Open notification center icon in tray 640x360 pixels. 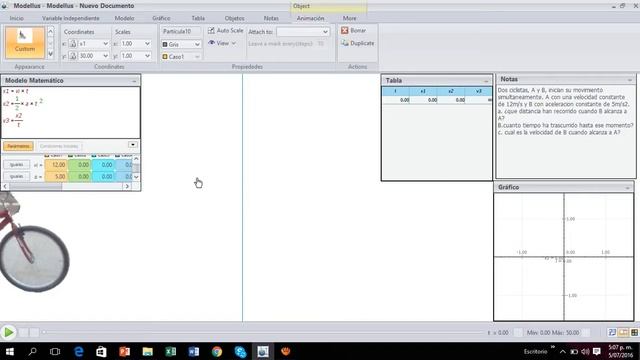[597, 351]
